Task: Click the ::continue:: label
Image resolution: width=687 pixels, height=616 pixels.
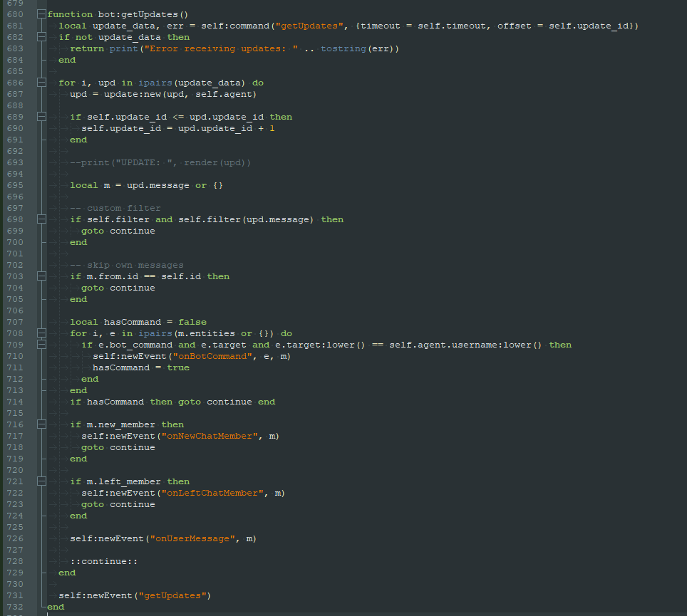Action: tap(103, 561)
